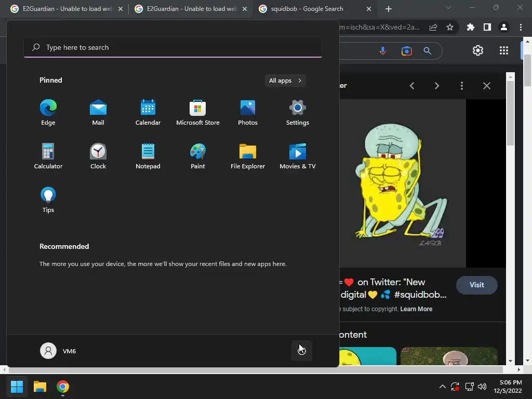Viewport: 532px width, 399px height.
Task: Open the squidbob preview image
Action: click(x=403, y=183)
